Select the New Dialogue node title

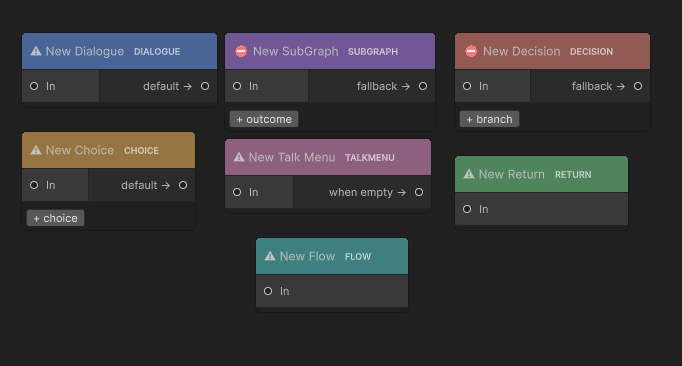85,51
